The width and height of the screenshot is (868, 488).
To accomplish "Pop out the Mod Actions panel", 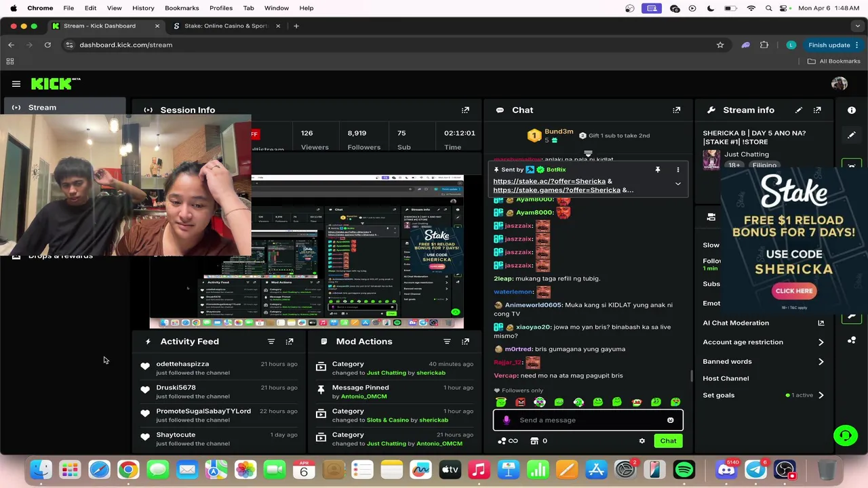I will tap(465, 342).
